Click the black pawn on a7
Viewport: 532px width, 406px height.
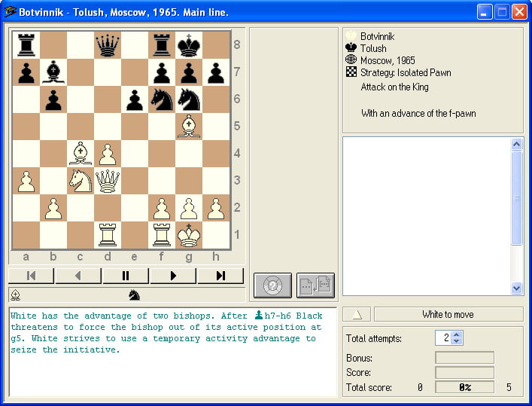click(26, 72)
